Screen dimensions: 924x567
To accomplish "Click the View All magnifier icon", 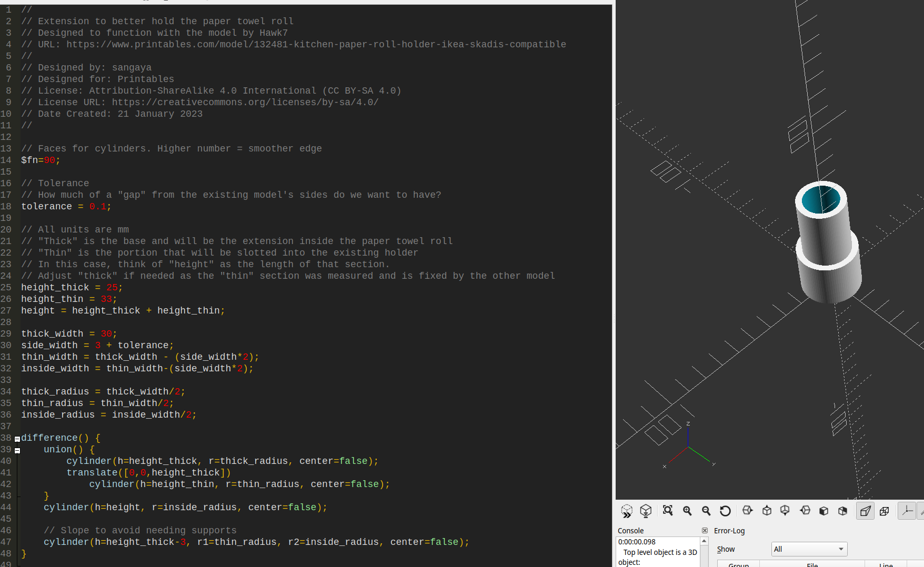I will coord(668,511).
